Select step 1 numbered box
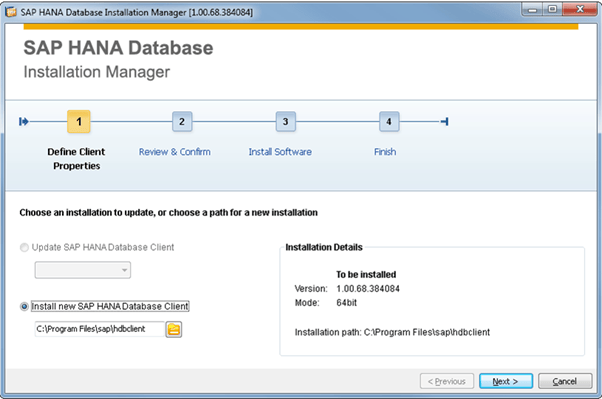This screenshot has height=399, width=602. [79, 122]
